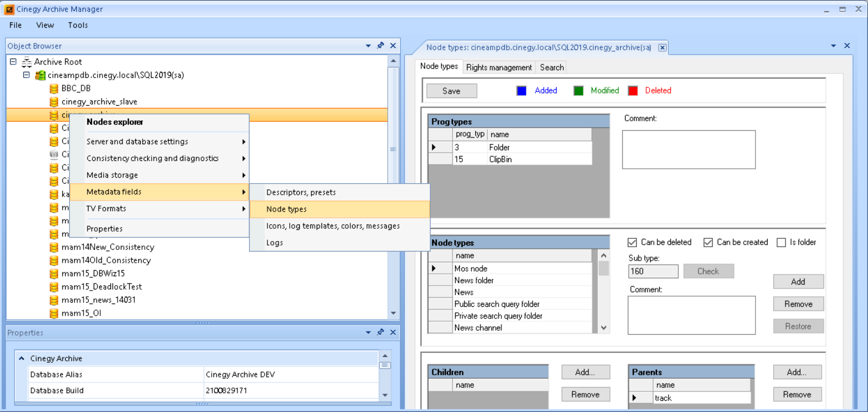Open the Object Browser panel dropdown menu
The width and height of the screenshot is (868, 412).
pyautogui.click(x=368, y=46)
